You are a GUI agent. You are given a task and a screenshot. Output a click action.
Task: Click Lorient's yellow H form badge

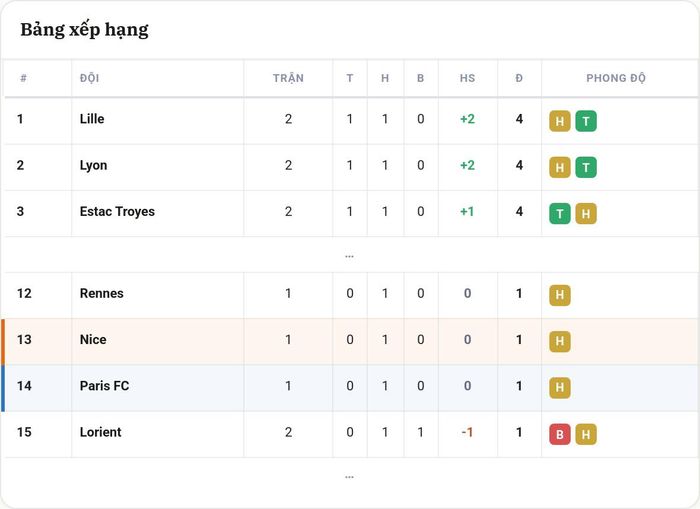(586, 434)
